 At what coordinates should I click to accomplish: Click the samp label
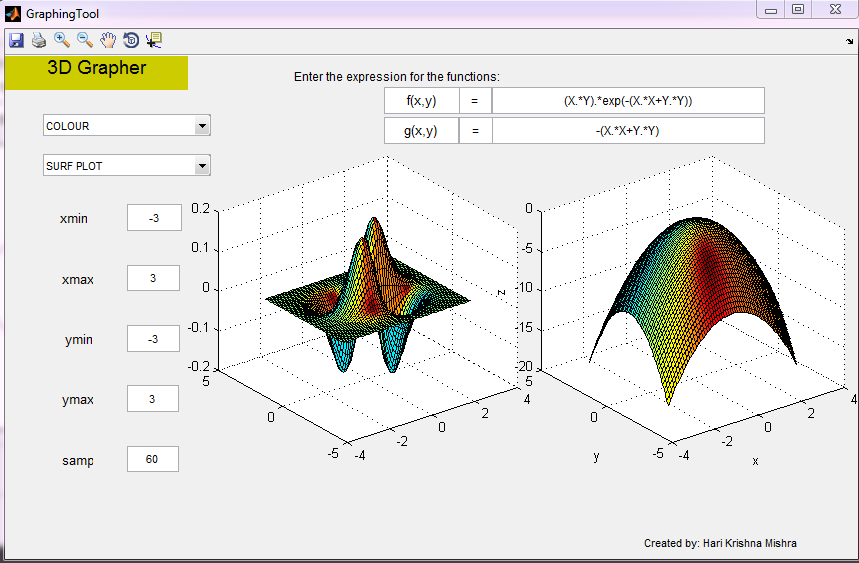coord(78,461)
